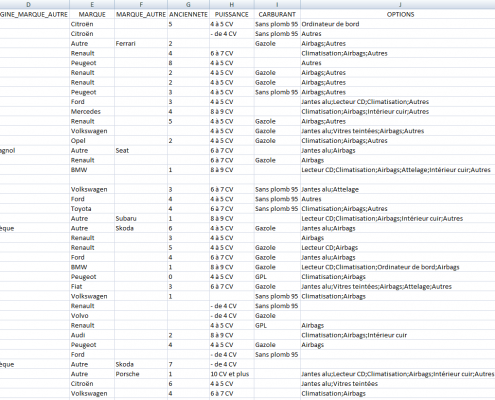Select the Subaru cell
Image resolution: width=495 pixels, height=400 pixels.
(x=141, y=219)
